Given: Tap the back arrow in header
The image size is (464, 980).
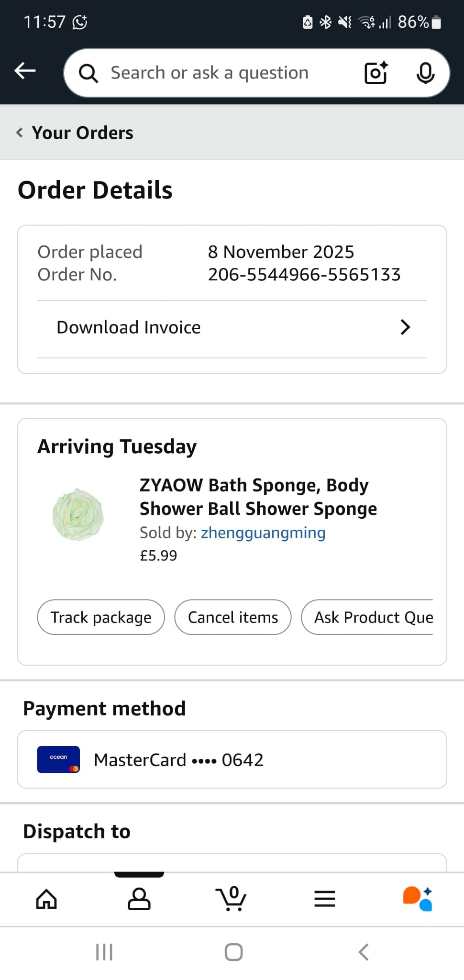Looking at the screenshot, I should coord(25,71).
